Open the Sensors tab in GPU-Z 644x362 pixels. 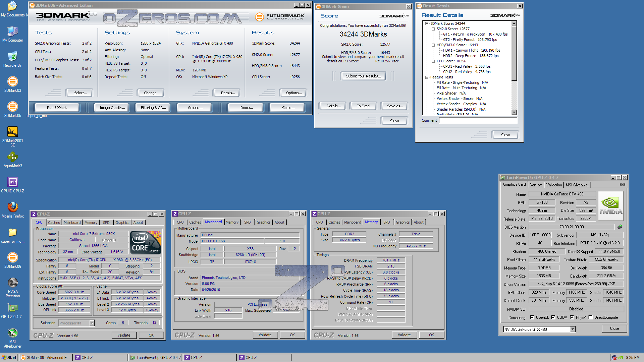[536, 185]
